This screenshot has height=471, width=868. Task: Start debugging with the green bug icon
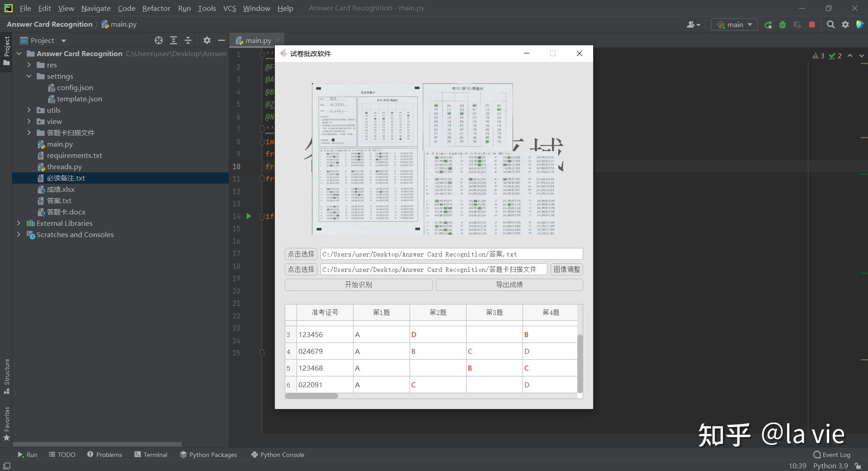pyautogui.click(x=783, y=25)
